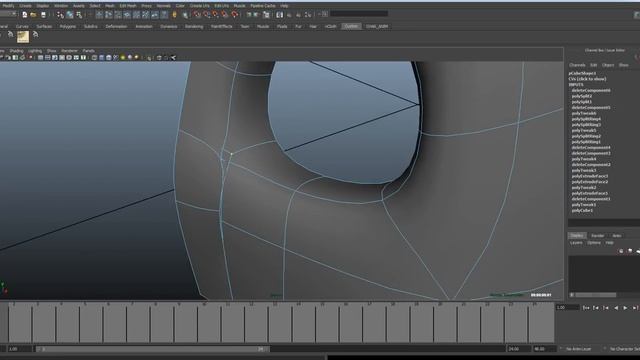Open the Normals menu
This screenshot has height=360, width=640.
tap(164, 6)
